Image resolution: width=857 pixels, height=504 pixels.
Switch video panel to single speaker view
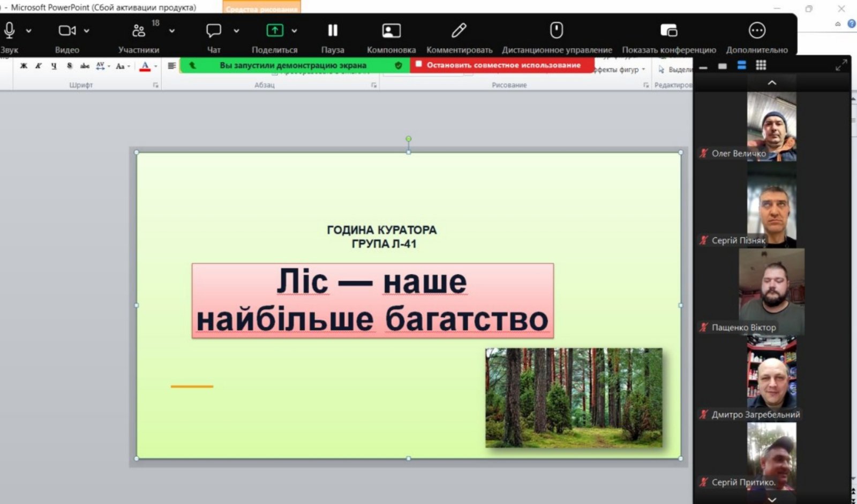[x=723, y=66]
